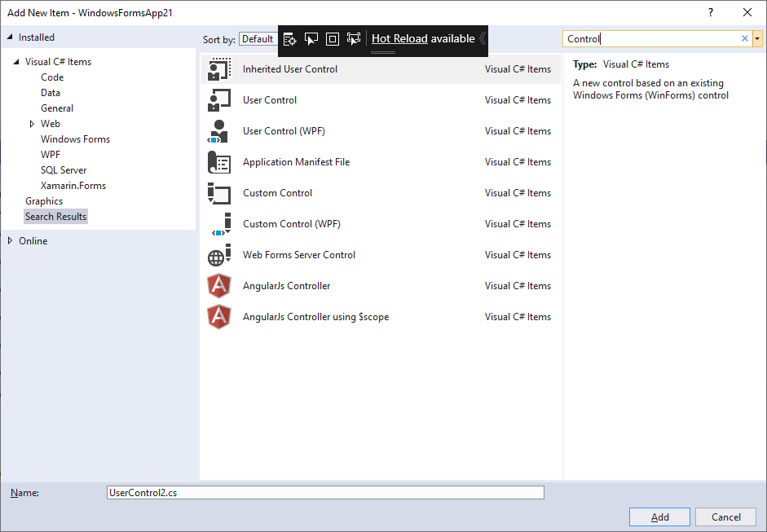The width and height of the screenshot is (767, 532).
Task: Expand the Web tree node arrow
Action: click(32, 124)
